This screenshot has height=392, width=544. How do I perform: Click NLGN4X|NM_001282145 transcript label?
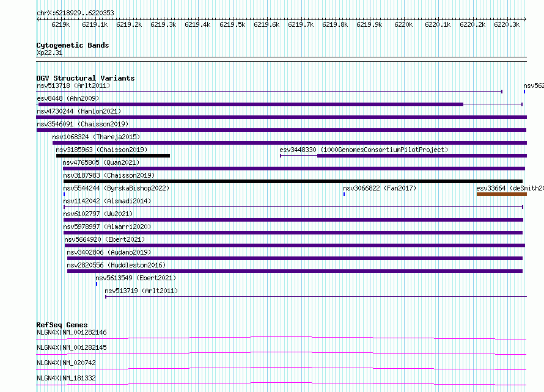(72, 347)
